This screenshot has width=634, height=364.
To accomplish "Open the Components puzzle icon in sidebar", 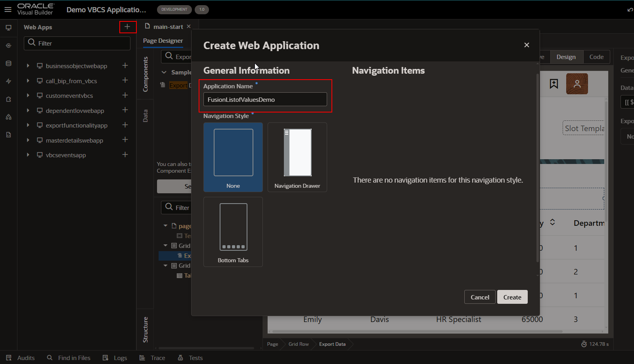I will click(8, 99).
